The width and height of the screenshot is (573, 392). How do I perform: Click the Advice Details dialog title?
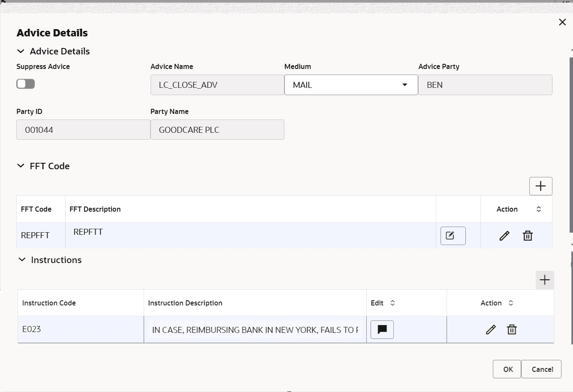(52, 33)
